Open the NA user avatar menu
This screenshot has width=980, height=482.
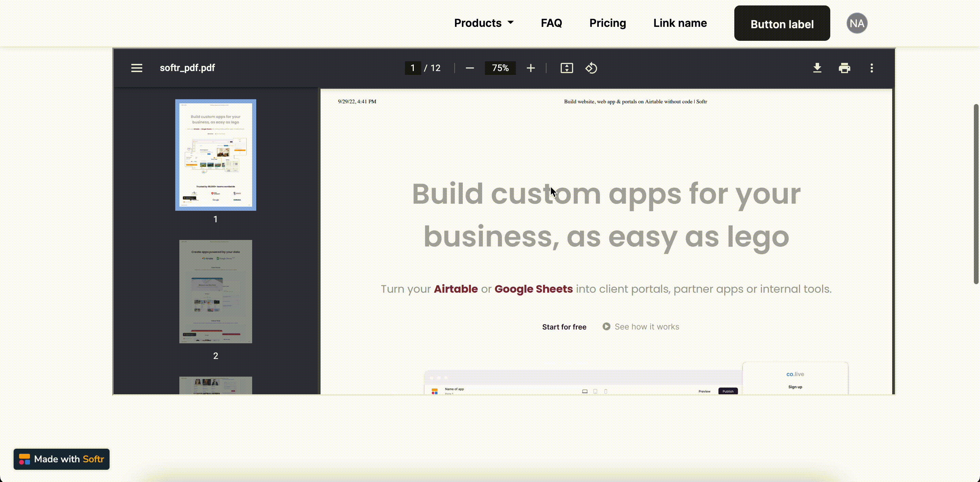pyautogui.click(x=857, y=23)
